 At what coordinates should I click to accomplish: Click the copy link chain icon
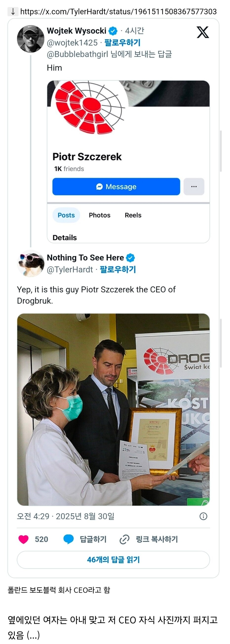[x=124, y=539]
